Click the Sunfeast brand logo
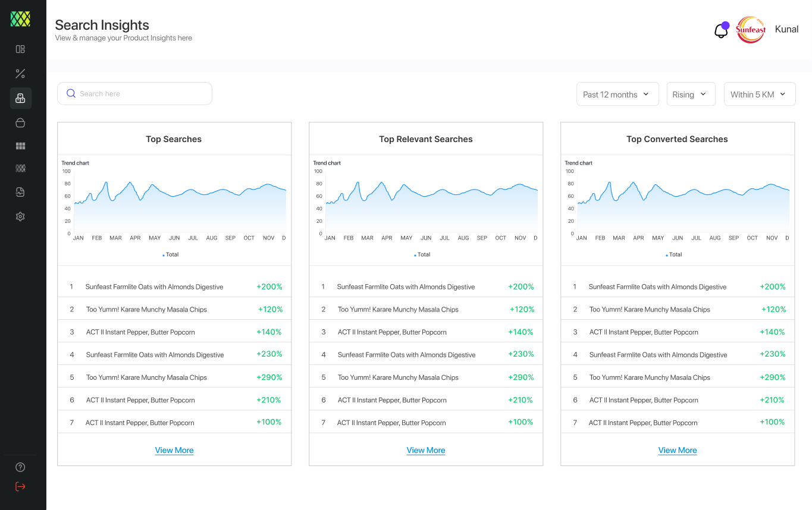The width and height of the screenshot is (812, 510). [751, 30]
